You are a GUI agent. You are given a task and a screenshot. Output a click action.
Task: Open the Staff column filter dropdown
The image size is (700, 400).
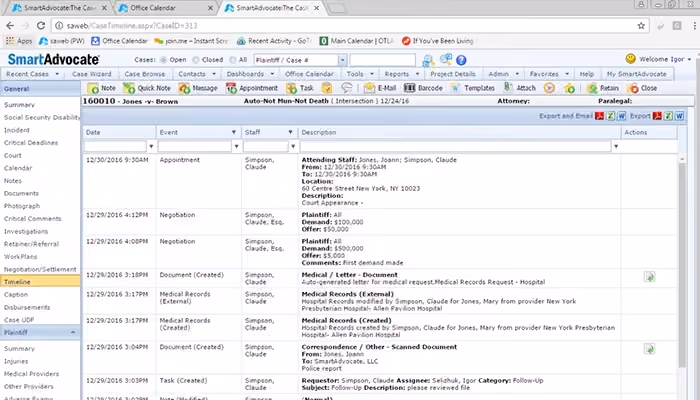click(293, 146)
